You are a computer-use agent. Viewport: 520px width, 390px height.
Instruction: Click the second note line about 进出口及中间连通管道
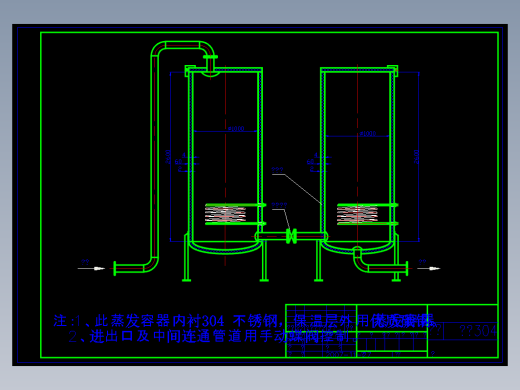(x=213, y=336)
